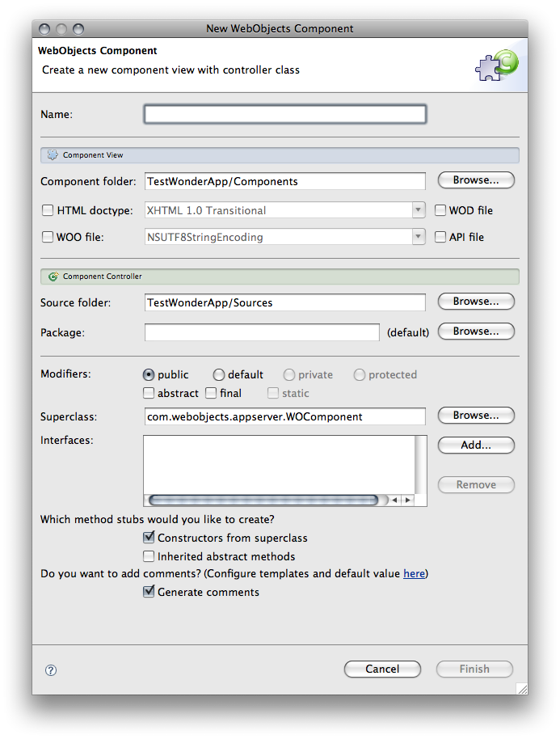Click the window resize grip corner
Screen dimensions: 560x739
tap(522, 689)
